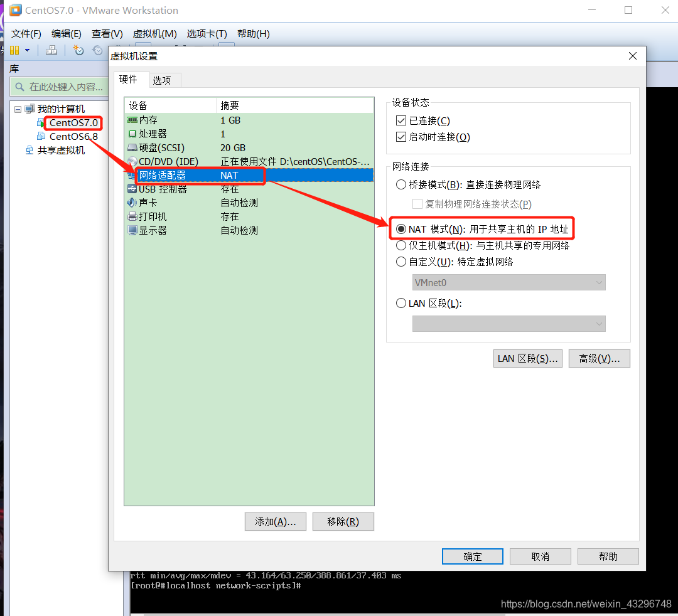Image resolution: width=678 pixels, height=616 pixels.
Task: Open the LAN segment dropdown
Action: (509, 324)
